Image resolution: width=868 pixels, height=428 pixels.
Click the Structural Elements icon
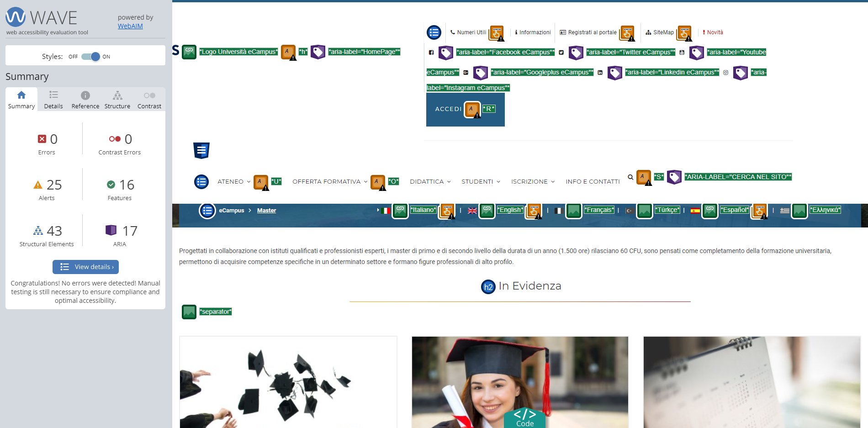38,231
